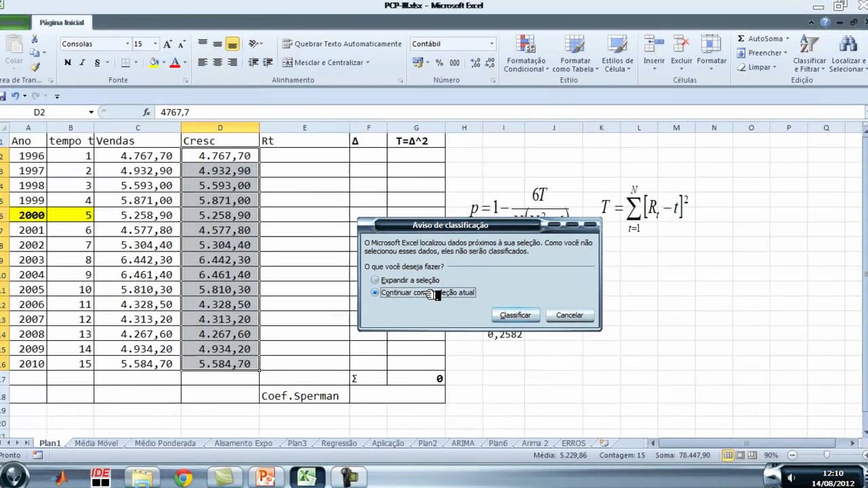Decrease font size with small A
868x488 pixels.
pos(182,44)
